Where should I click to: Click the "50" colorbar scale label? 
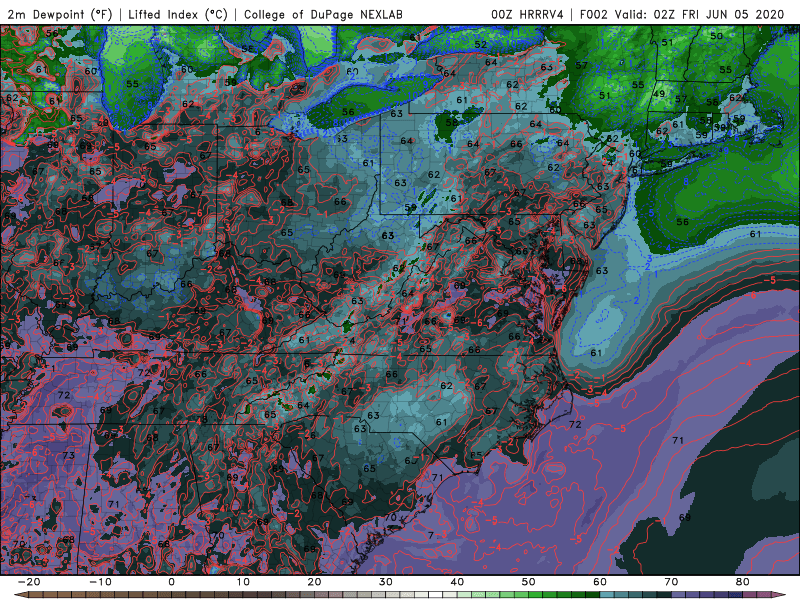[x=529, y=582]
